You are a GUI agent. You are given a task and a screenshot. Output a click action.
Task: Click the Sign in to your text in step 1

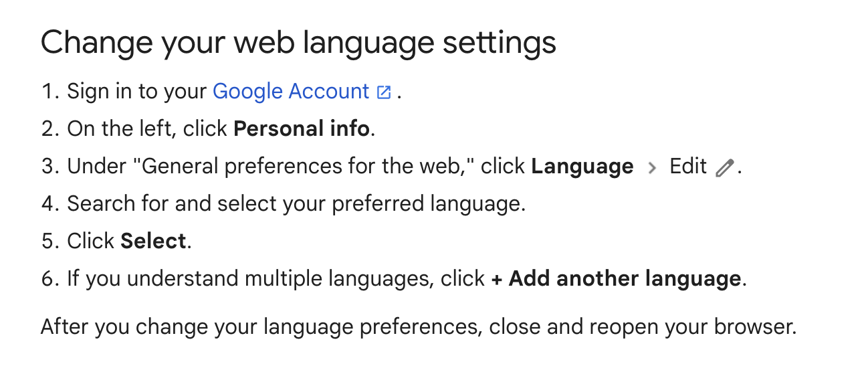click(x=137, y=92)
